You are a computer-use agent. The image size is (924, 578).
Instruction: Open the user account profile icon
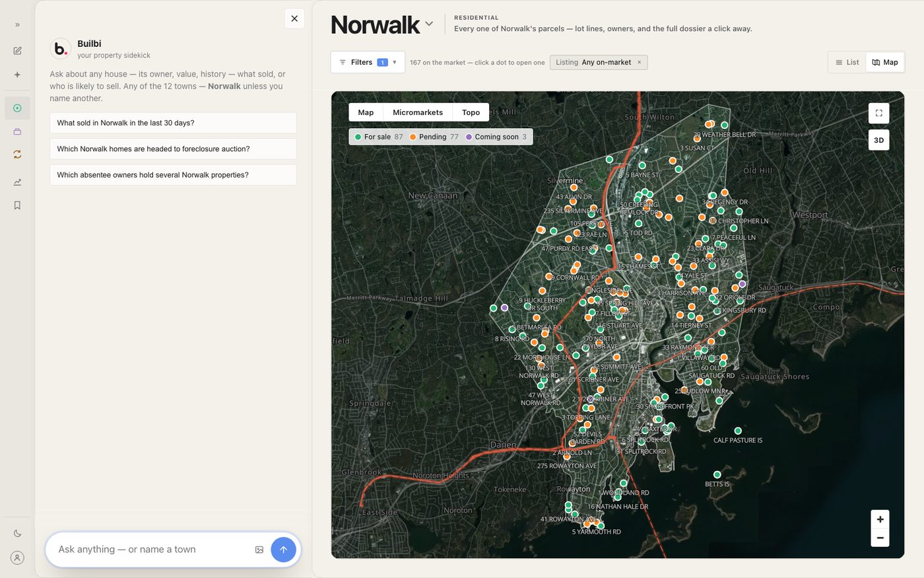(17, 558)
